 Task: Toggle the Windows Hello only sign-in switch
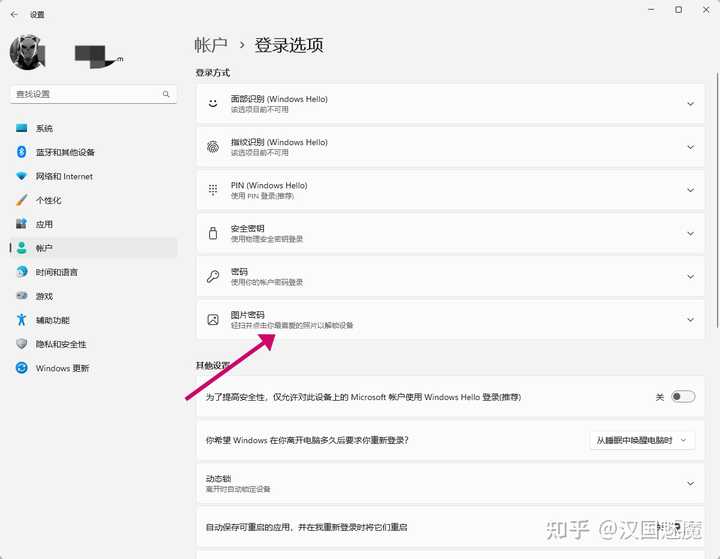coord(683,396)
